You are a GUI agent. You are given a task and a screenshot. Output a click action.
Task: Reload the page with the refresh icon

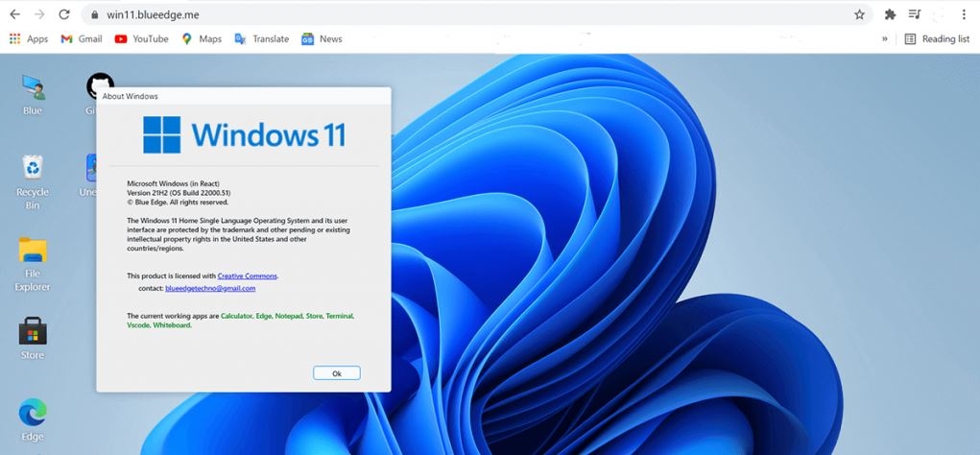click(63, 14)
